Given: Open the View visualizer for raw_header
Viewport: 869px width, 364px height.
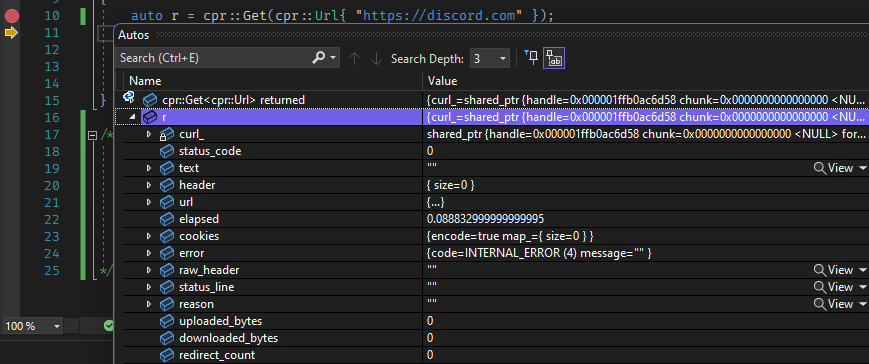Looking at the screenshot, I should click(x=834, y=270).
